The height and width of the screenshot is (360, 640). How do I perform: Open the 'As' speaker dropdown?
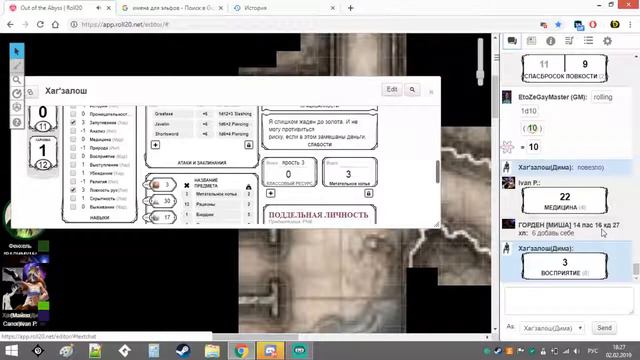(552, 328)
